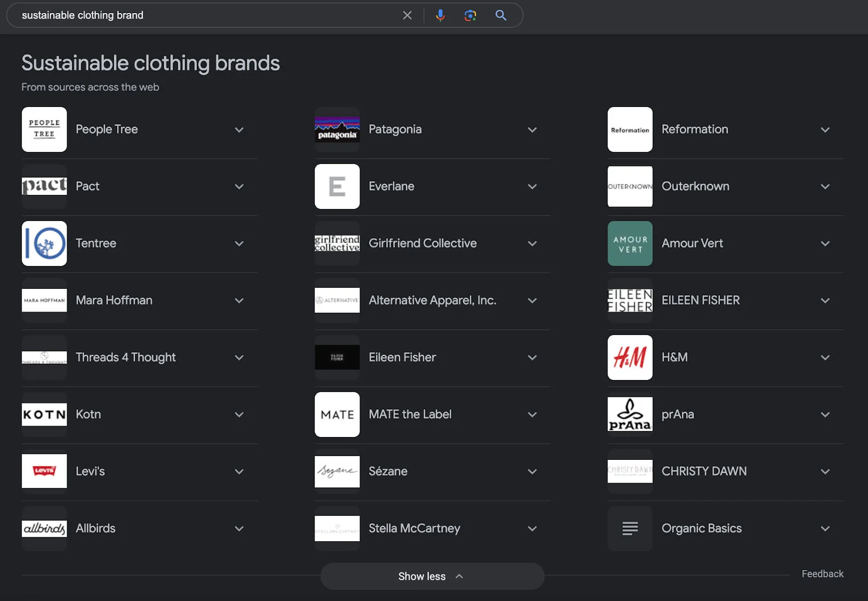Select the MATE the Label name text
Screen dimensions: 868x601
(x=410, y=414)
